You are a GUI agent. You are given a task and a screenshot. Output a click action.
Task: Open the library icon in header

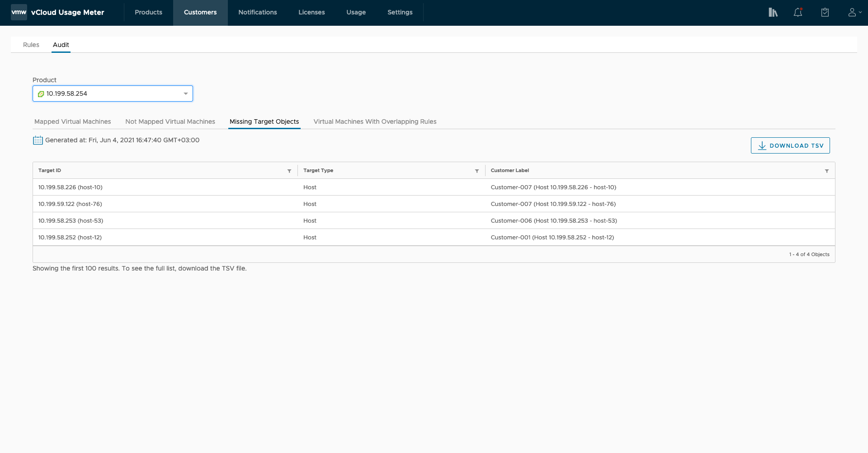pos(773,12)
